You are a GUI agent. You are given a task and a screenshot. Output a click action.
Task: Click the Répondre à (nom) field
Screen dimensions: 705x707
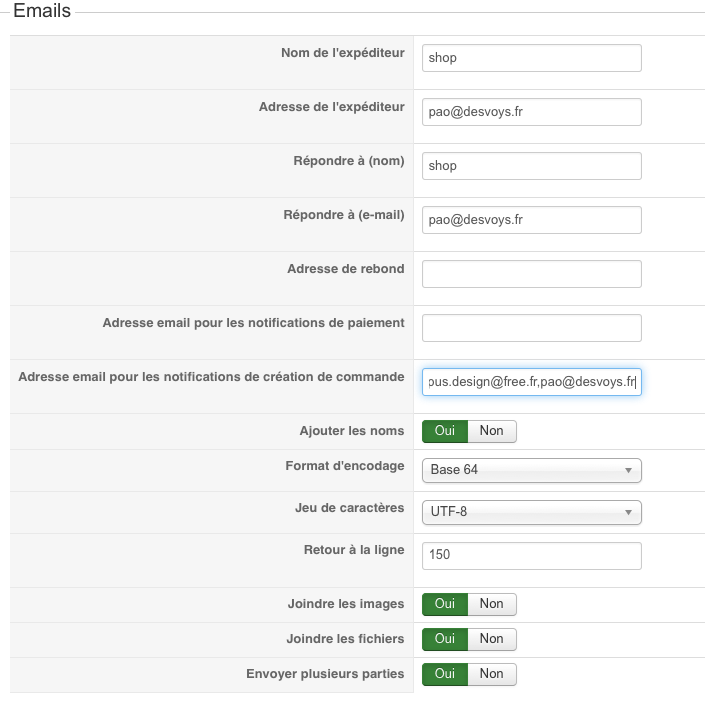(531, 166)
